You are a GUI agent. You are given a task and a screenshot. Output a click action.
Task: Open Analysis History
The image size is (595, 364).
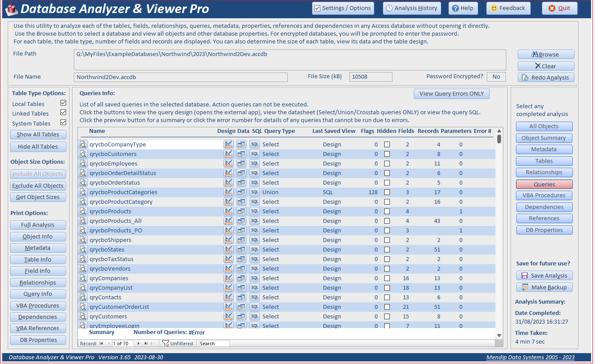click(x=412, y=8)
